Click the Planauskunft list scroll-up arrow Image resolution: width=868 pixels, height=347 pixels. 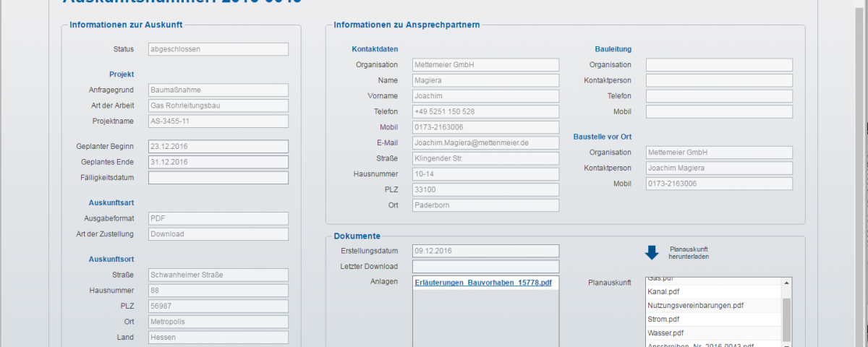coord(787,283)
